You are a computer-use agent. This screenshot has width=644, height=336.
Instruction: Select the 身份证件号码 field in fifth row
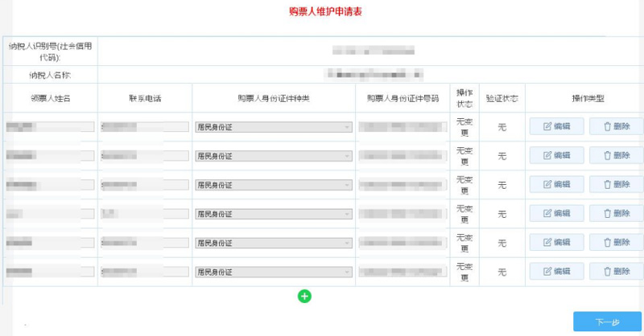[402, 243]
